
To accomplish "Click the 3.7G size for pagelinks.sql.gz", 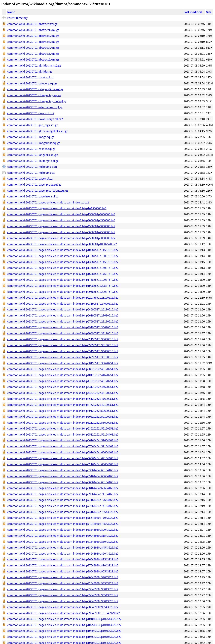I will tap(209, 196).
